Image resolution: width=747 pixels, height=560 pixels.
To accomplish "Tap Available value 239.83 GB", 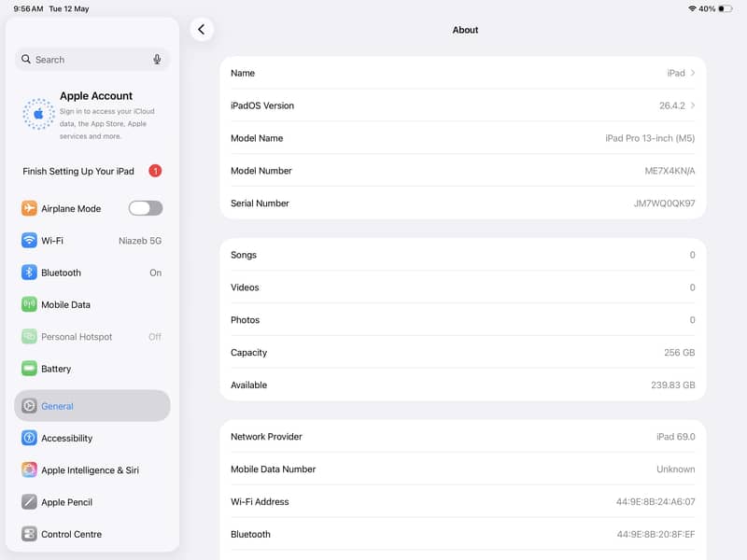I will tap(672, 385).
